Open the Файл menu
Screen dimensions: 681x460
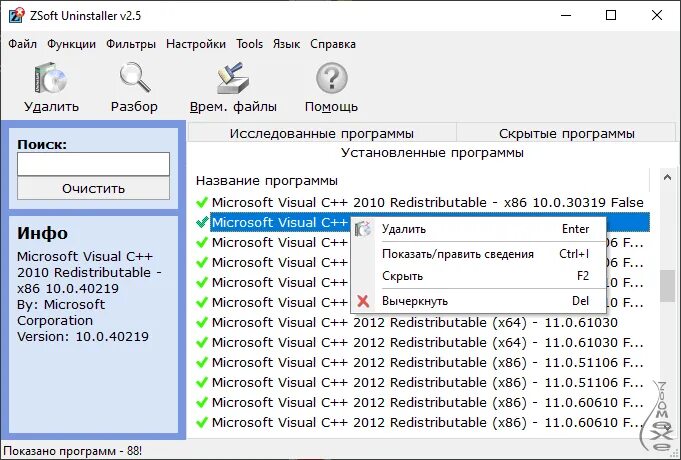[23, 44]
